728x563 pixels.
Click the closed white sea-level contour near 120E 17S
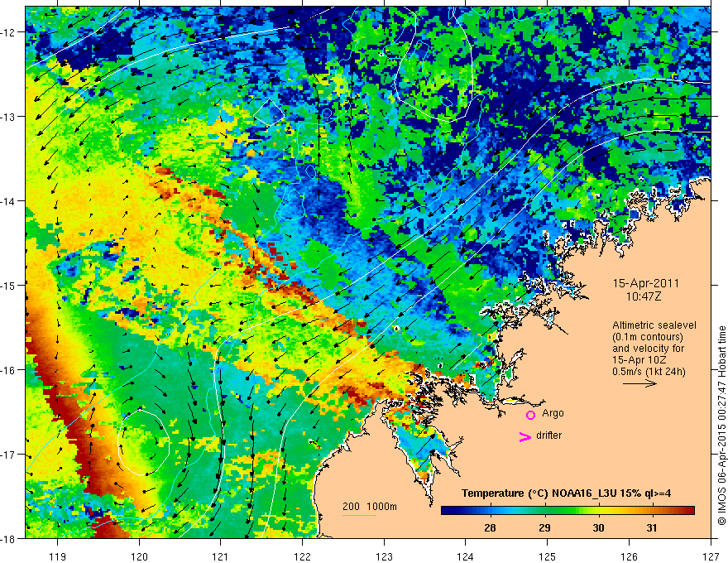[x=143, y=443]
